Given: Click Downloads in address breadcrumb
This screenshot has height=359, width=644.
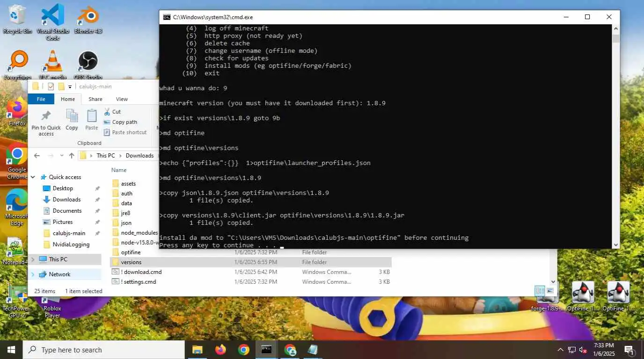Looking at the screenshot, I should (x=139, y=156).
